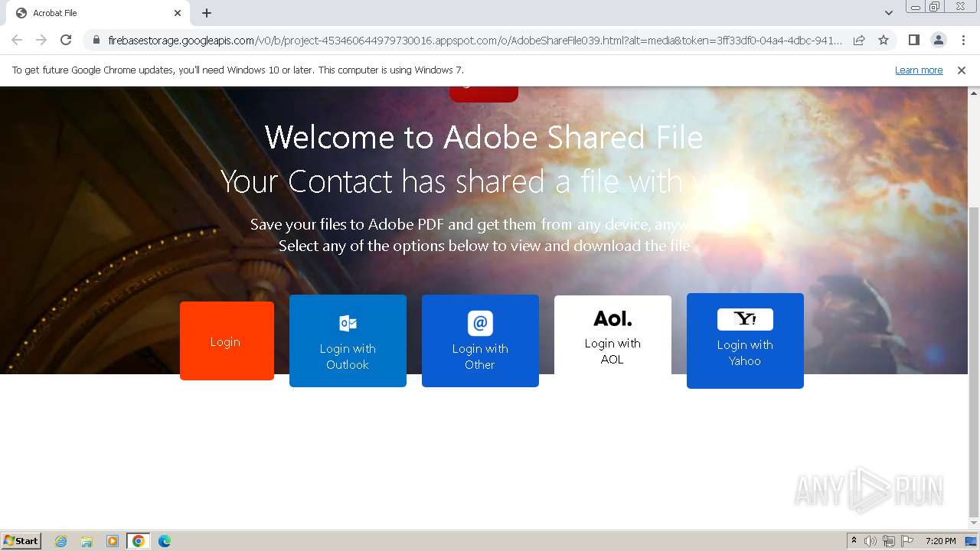Launch Microsoft Edge from taskbar
This screenshot has width=980, height=551.
pos(165,541)
